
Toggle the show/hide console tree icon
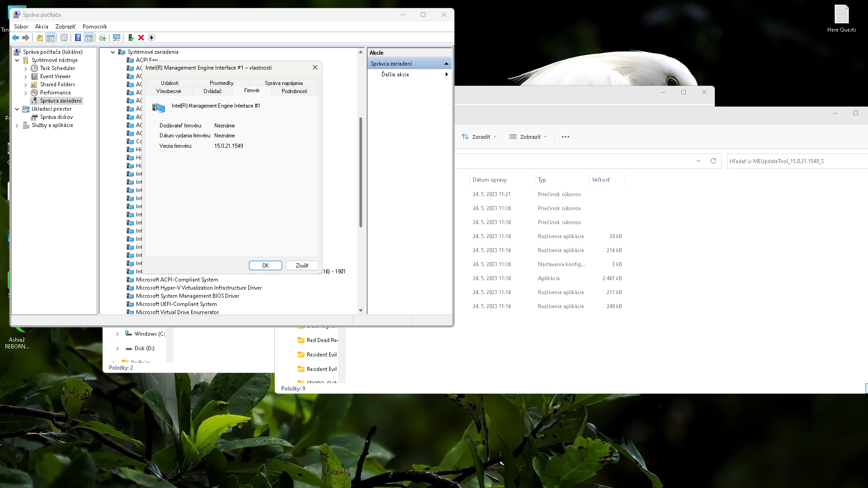point(51,38)
